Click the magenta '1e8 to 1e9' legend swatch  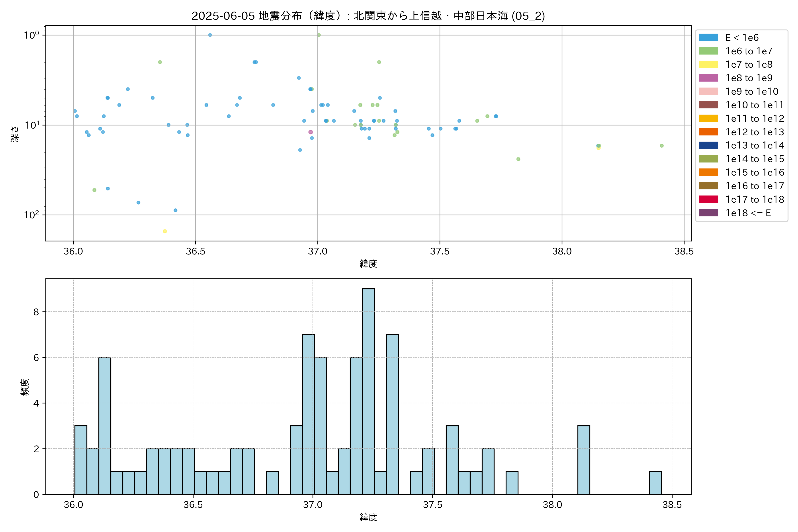[708, 78]
